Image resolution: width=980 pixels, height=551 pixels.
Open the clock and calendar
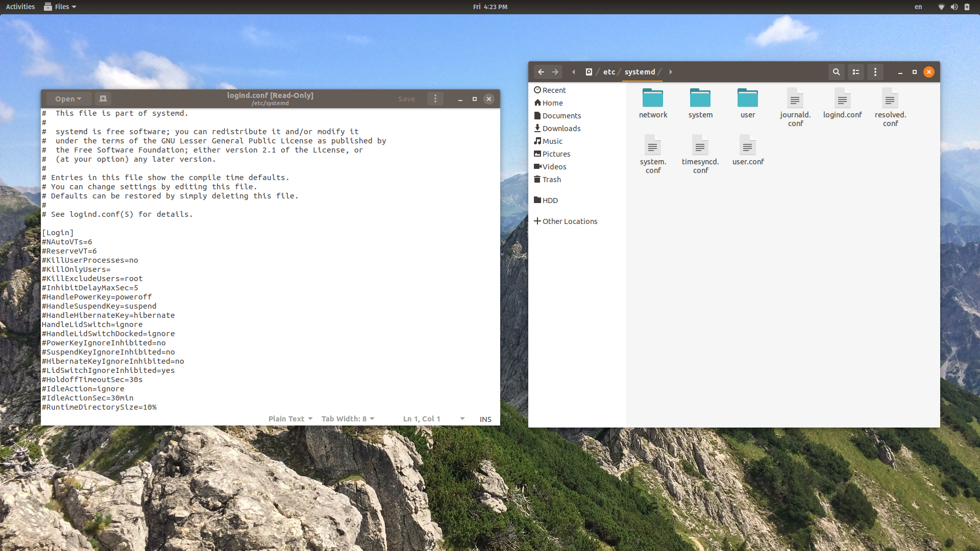490,7
